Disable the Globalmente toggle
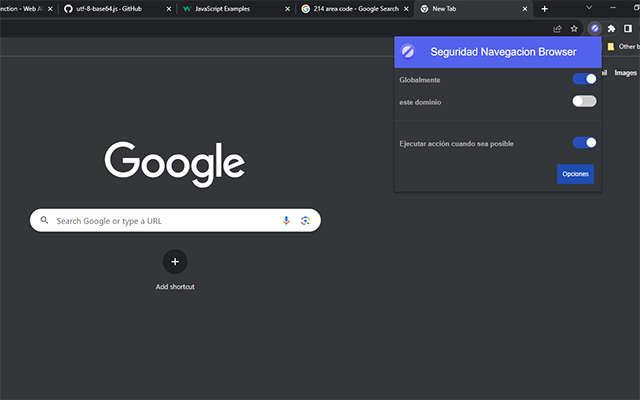 tap(584, 79)
